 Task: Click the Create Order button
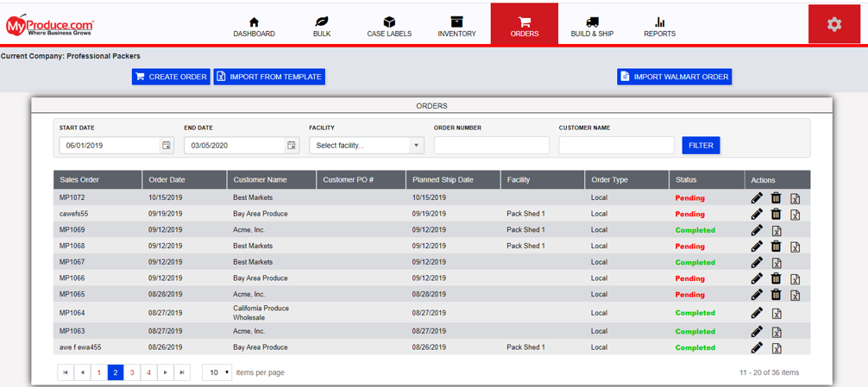(x=171, y=77)
